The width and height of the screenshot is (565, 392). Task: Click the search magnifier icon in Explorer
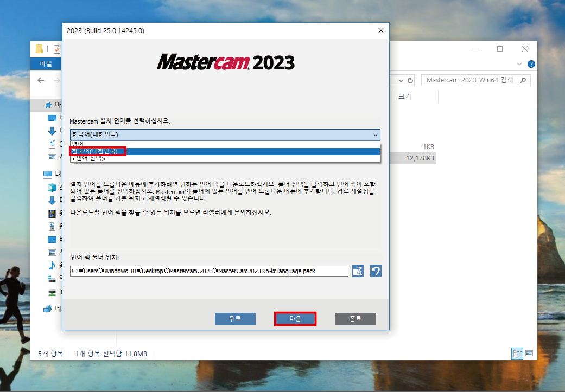[523, 80]
